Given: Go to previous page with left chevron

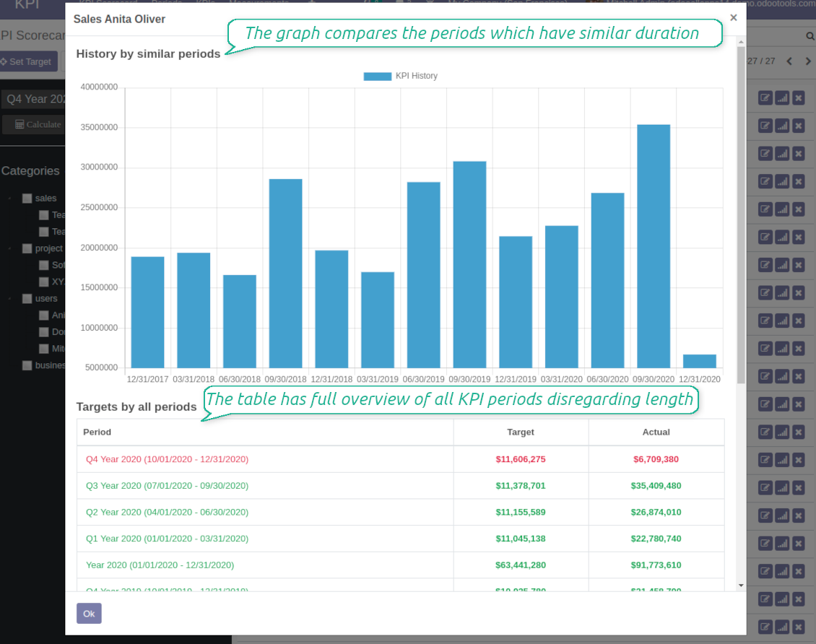Looking at the screenshot, I should (x=789, y=61).
